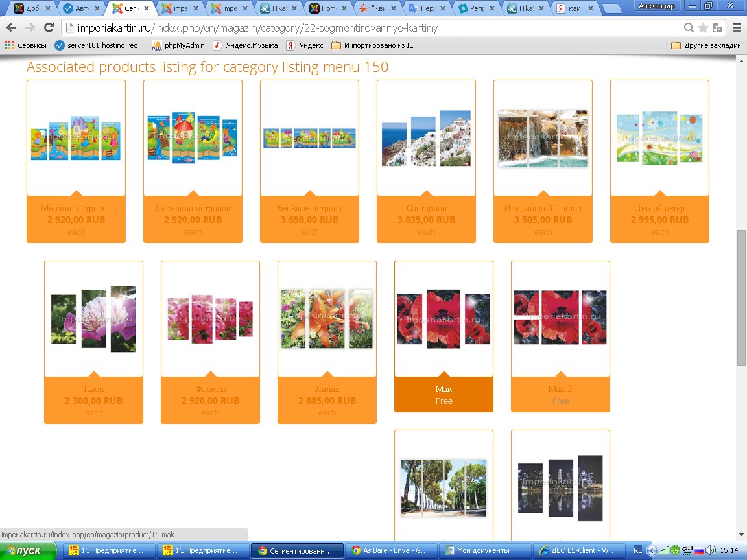The width and height of the screenshot is (747, 560).
Task: Click the scrollbar up arrow
Action: pyautogui.click(x=741, y=61)
